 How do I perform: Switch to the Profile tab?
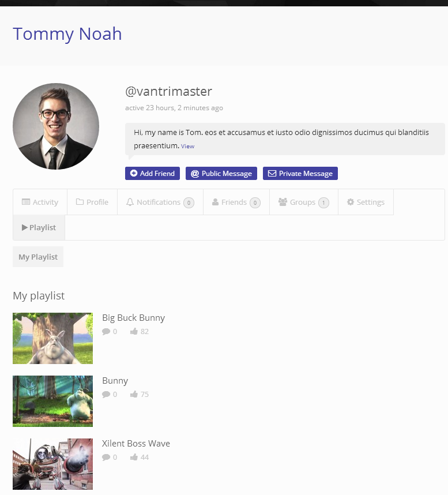click(92, 202)
